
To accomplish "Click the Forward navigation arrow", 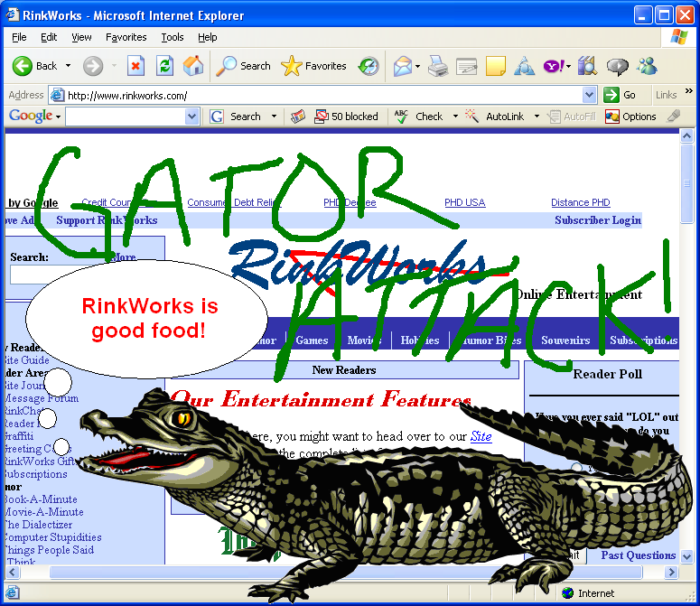I will coord(93,67).
